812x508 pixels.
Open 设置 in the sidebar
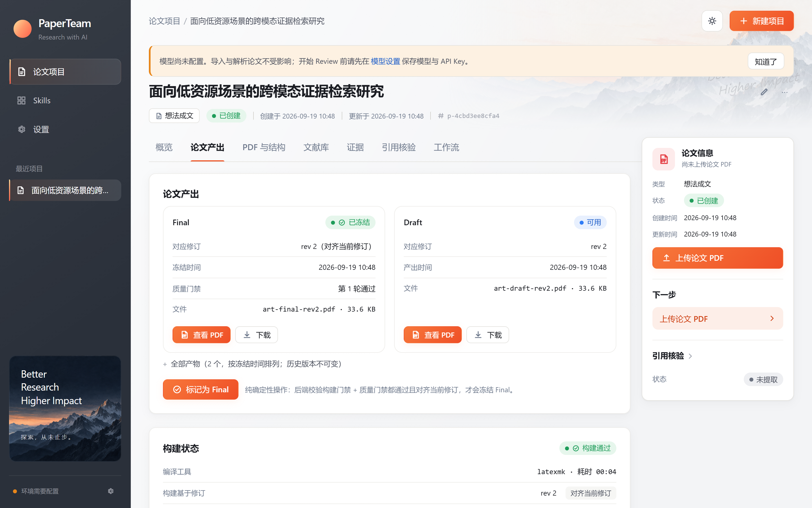pos(65,129)
